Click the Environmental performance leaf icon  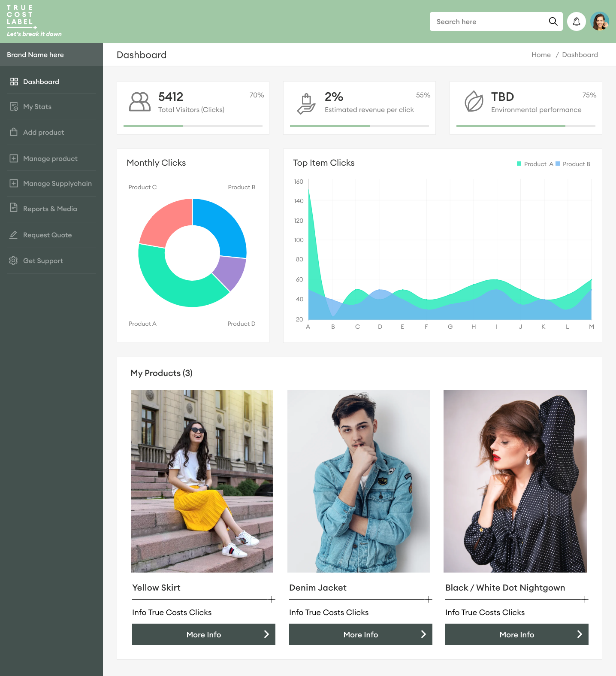pos(474,101)
